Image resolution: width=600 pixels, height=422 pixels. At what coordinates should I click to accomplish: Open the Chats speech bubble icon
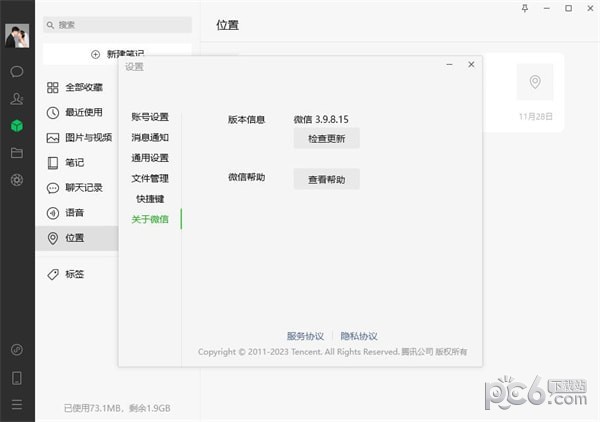point(17,72)
